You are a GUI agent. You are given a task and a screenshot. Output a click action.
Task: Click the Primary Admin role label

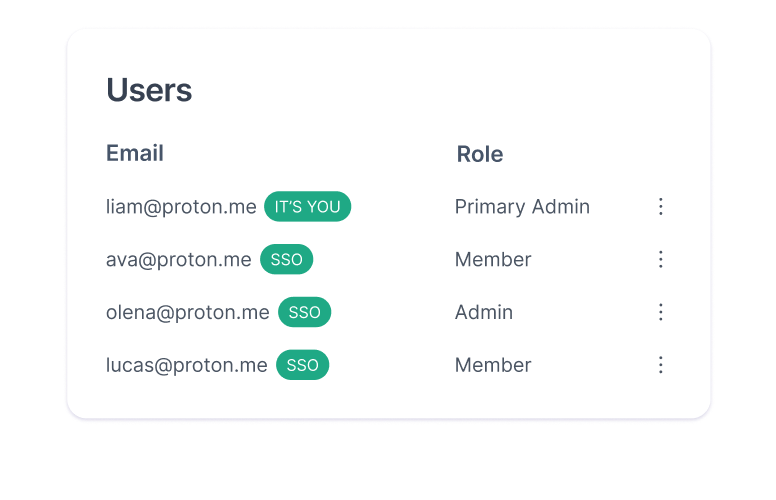coord(522,207)
